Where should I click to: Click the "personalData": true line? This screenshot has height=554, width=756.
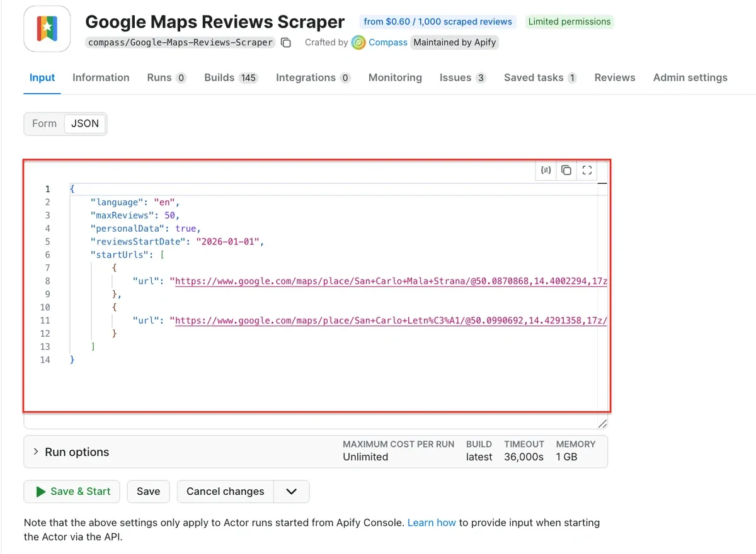pyautogui.click(x=146, y=229)
